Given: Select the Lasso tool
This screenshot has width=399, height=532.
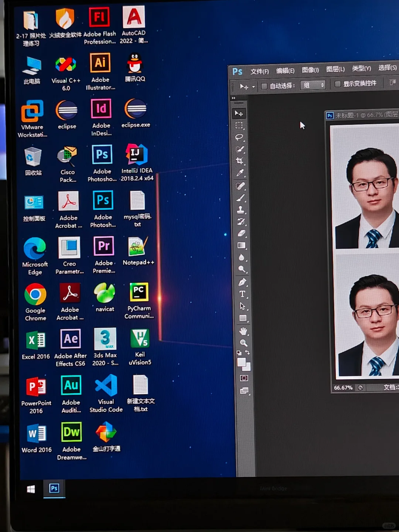Looking at the screenshot, I should 239,137.
